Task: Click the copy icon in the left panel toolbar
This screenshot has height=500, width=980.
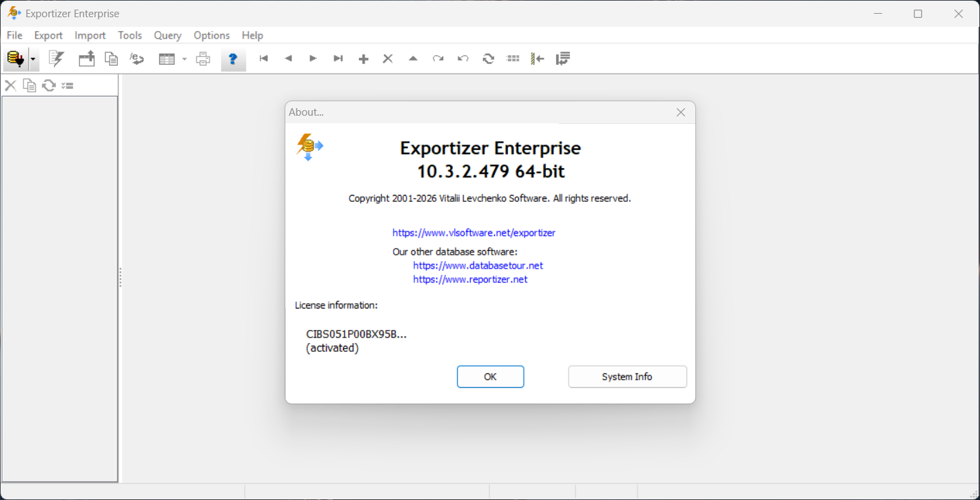Action: pyautogui.click(x=29, y=85)
